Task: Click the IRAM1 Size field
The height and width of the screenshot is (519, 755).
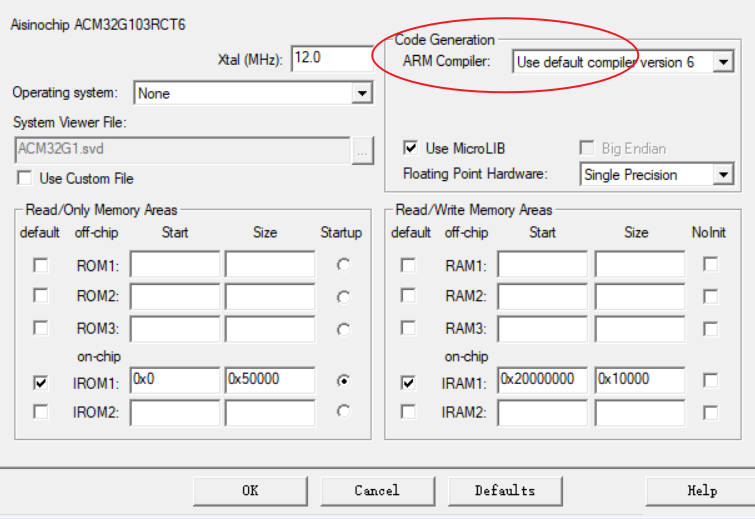Action: click(x=640, y=380)
